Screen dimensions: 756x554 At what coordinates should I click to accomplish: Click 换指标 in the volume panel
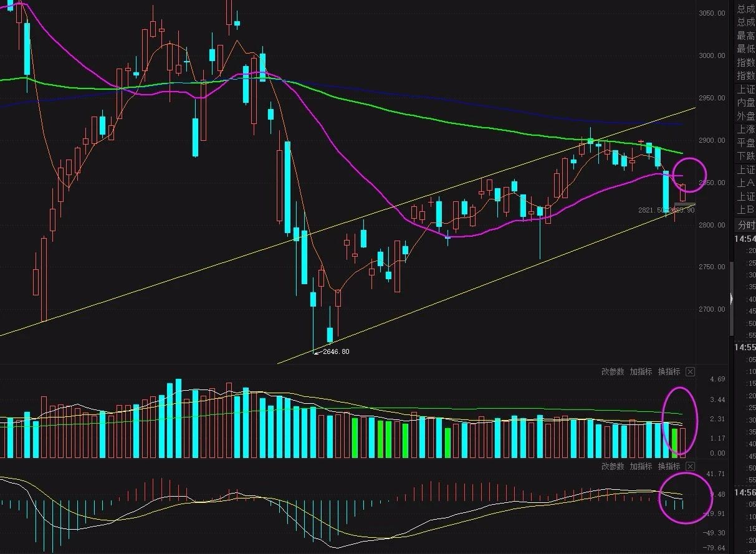[669, 372]
